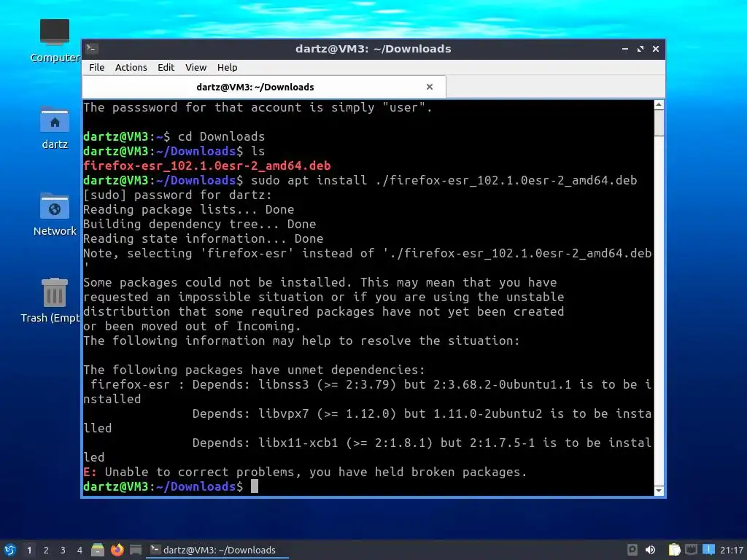Switch to virtual desktop 2

pos(46,550)
